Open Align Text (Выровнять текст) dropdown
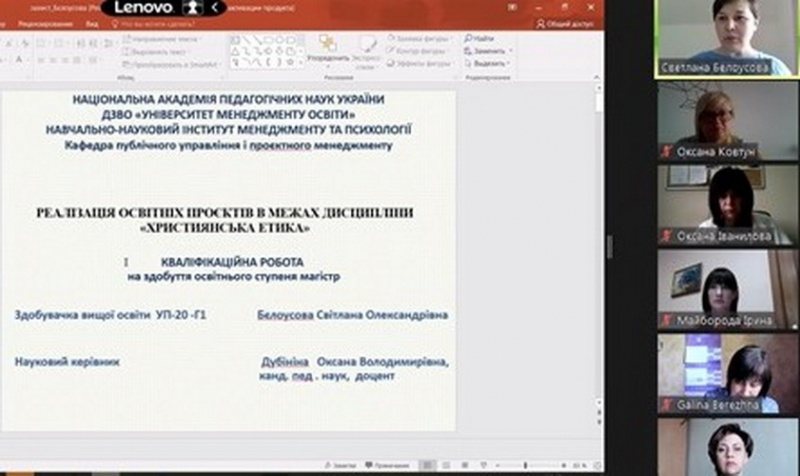 tap(157, 52)
